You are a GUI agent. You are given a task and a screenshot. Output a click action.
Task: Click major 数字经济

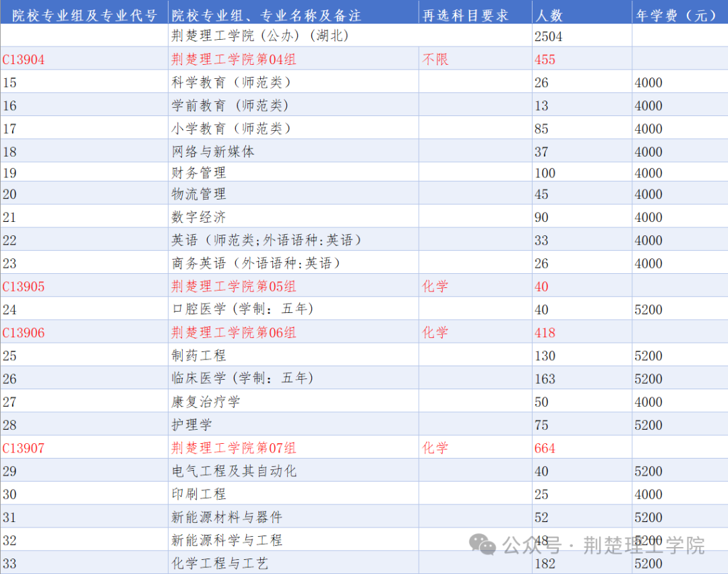coord(199,217)
